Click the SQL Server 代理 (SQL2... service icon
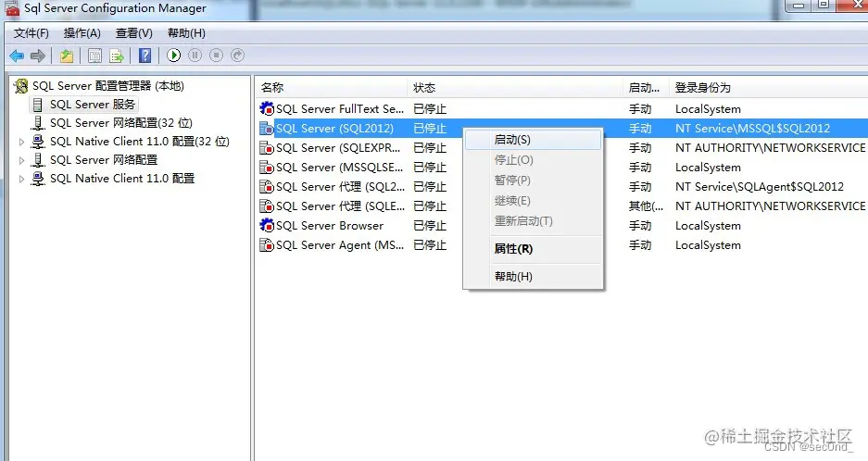Image resolution: width=868 pixels, height=461 pixels. point(267,186)
